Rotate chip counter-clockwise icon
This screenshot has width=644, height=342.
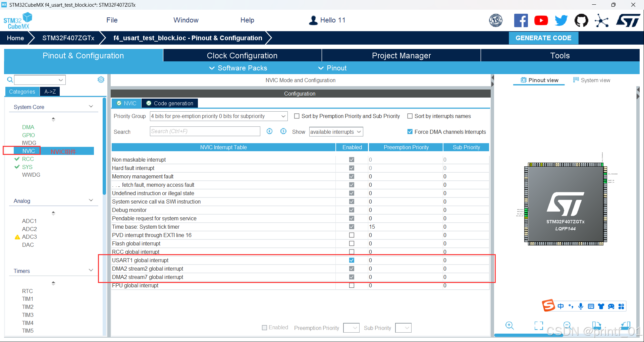[626, 325]
